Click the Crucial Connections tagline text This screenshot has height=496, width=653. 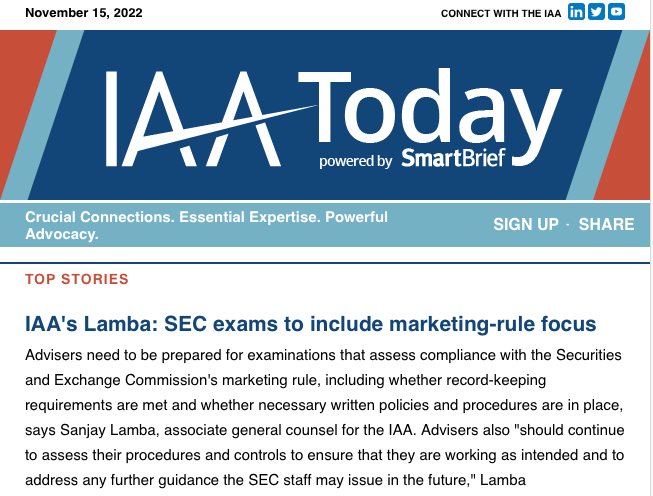click(x=207, y=225)
